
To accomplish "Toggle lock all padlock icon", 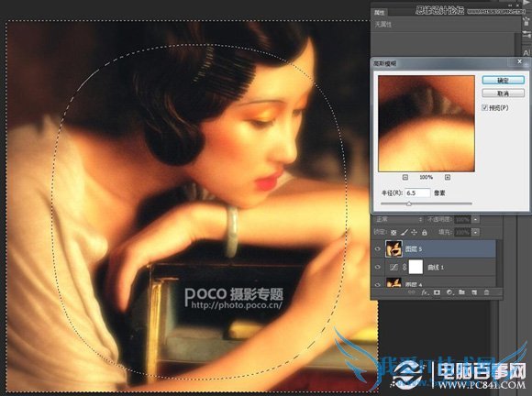I will point(424,233).
